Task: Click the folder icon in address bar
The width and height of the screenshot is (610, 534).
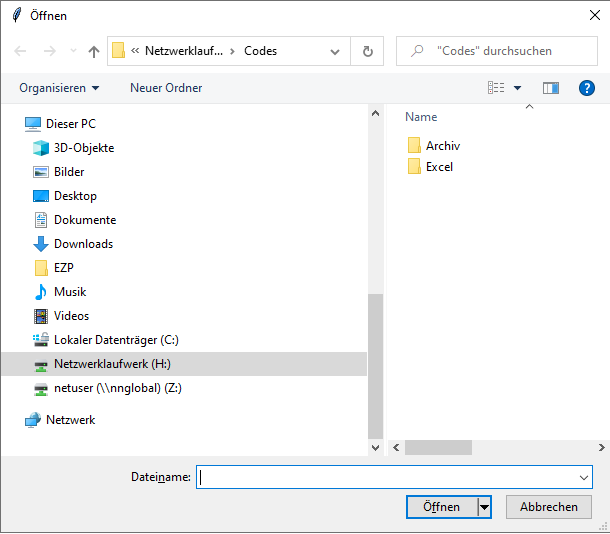Action: [x=118, y=51]
